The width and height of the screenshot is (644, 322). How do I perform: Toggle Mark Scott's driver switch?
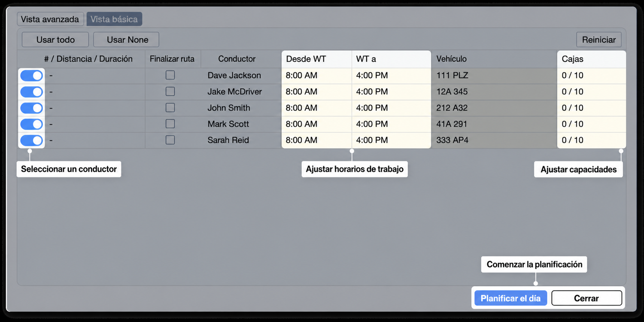click(x=32, y=124)
